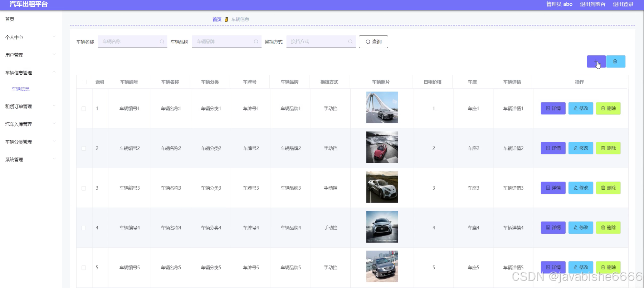Click the car photo in row 4
The image size is (644, 288).
(382, 227)
